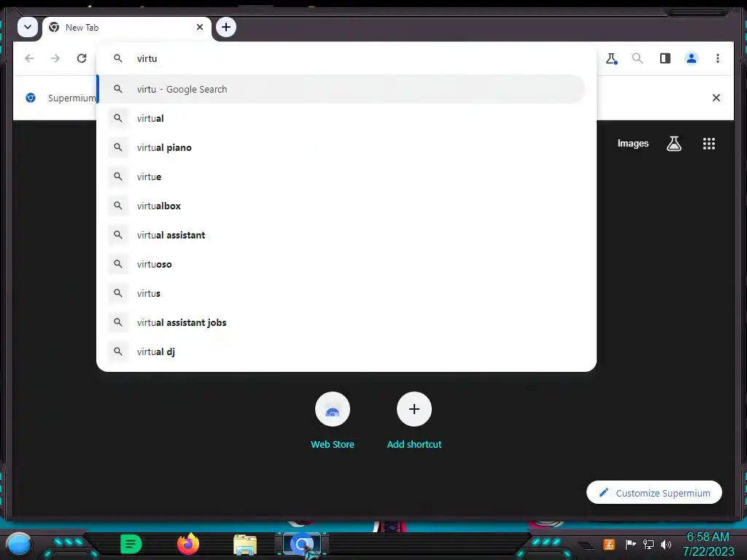747x560 pixels.
Task: Open the Images link
Action: [632, 144]
